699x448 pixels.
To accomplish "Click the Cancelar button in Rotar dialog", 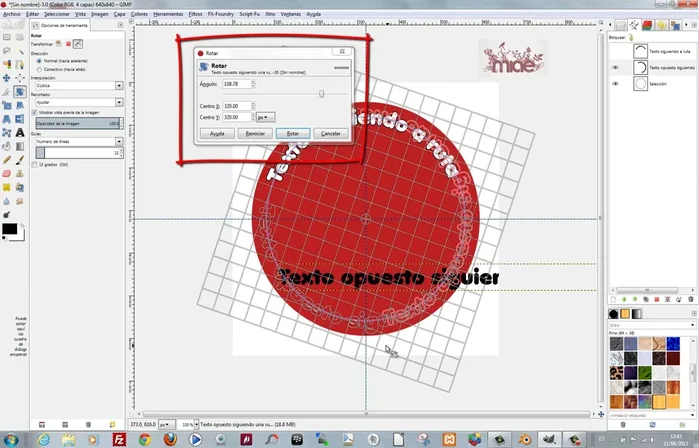I will pos(329,133).
